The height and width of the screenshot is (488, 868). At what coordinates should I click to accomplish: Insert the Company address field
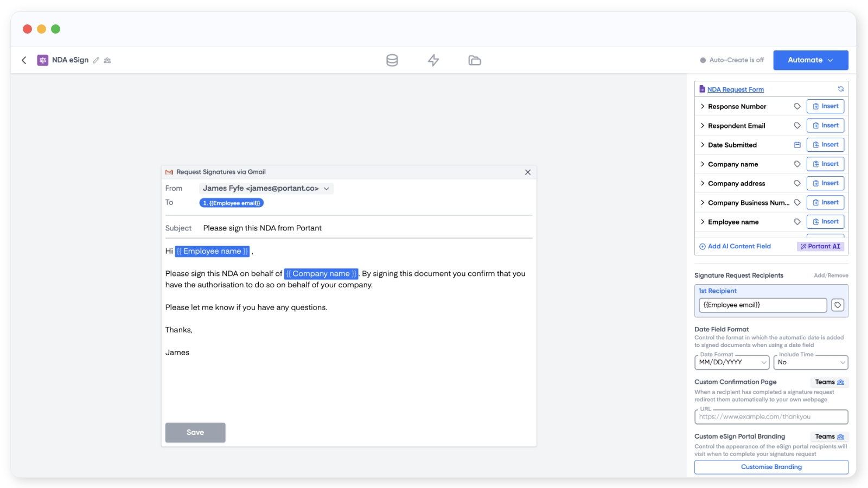pos(825,183)
